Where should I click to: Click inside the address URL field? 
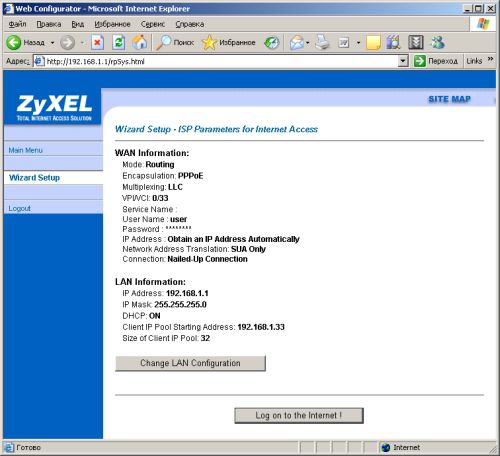click(x=222, y=61)
